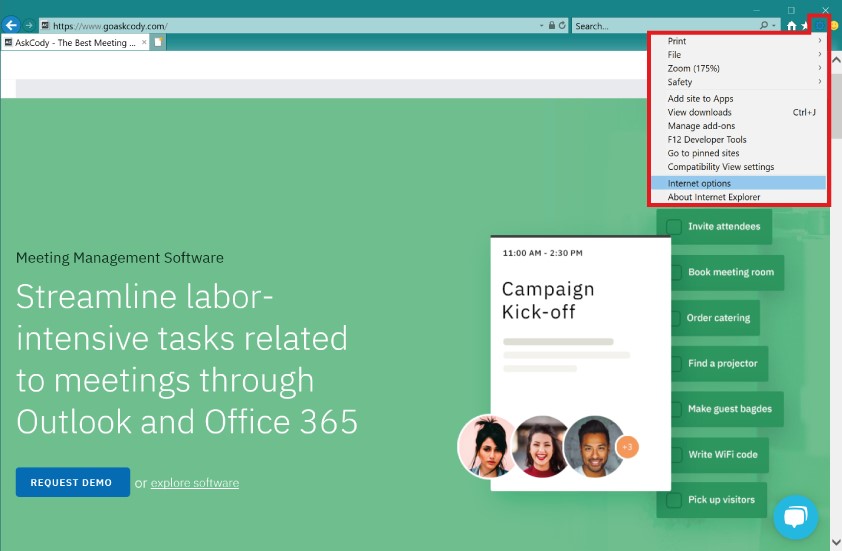842x551 pixels.
Task: Click the URL in the address bar
Action: pyautogui.click(x=110, y=26)
